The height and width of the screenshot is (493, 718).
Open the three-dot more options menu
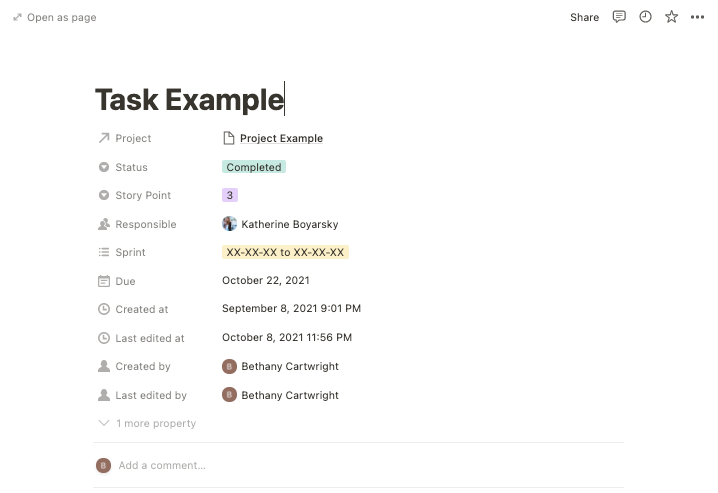(697, 17)
